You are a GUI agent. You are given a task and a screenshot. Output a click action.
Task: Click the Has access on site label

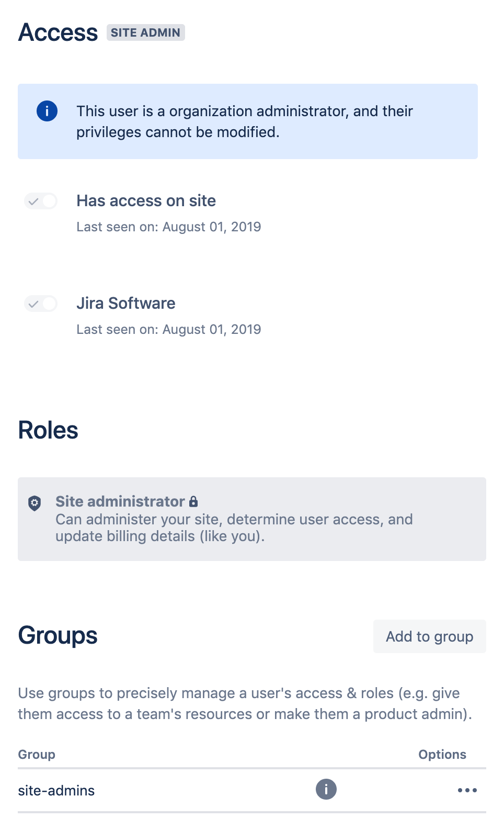click(x=146, y=201)
